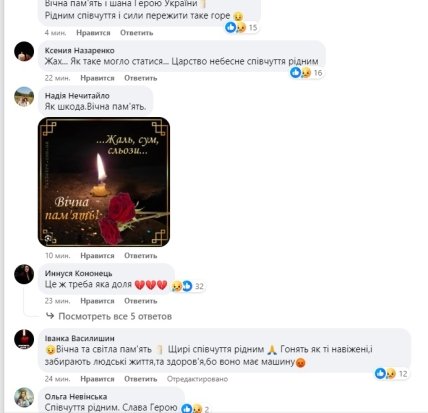428x413 pixels.
Task: Click the '22 мин.' timestamp link
Action: pyautogui.click(x=58, y=78)
